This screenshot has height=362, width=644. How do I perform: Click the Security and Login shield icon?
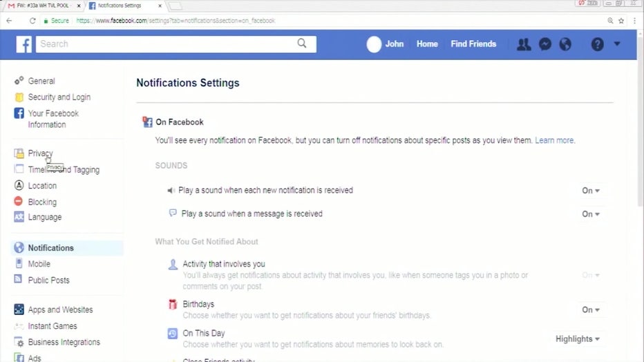[19, 97]
